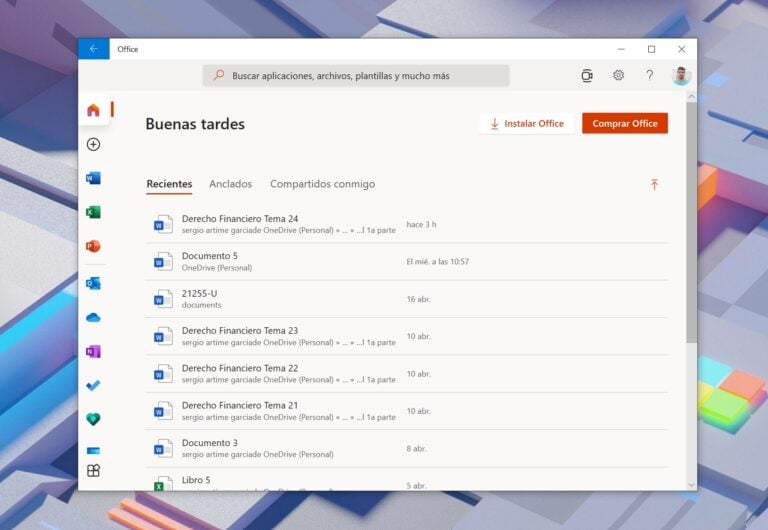The image size is (768, 530).
Task: Open Libro 5 workbook name
Action: pos(196,480)
